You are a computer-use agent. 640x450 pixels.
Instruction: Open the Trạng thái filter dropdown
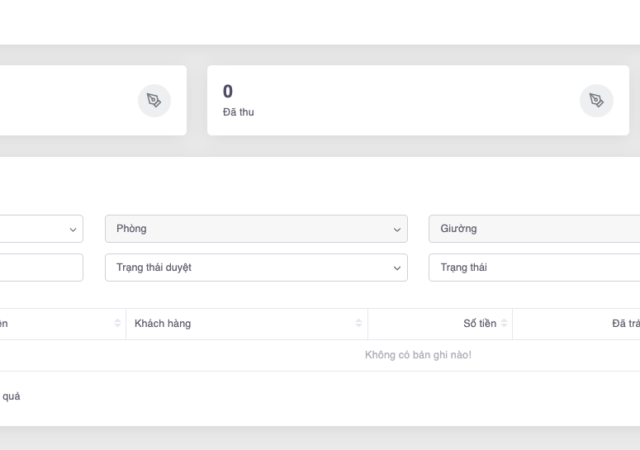point(535,268)
